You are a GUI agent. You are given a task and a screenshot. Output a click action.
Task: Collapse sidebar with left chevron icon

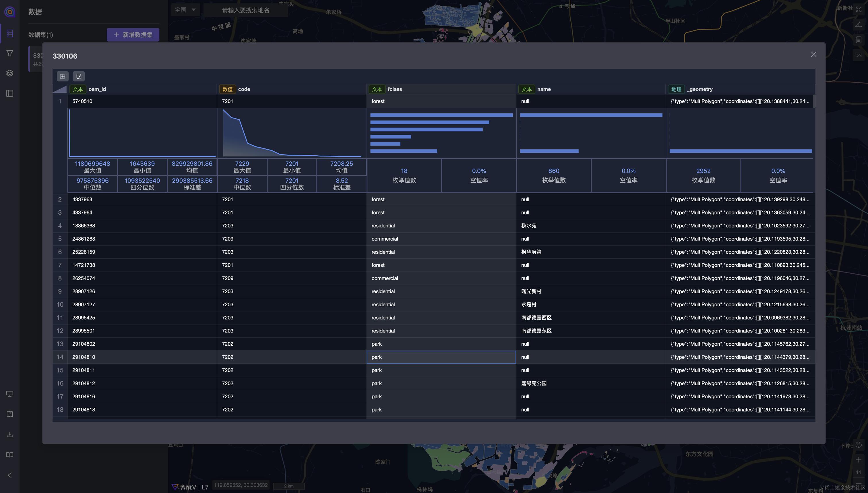point(10,475)
